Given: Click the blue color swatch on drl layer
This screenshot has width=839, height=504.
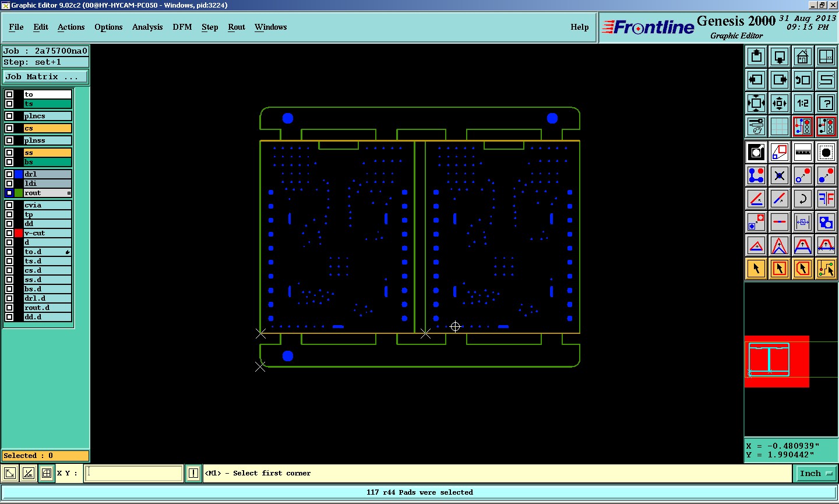Looking at the screenshot, I should pos(19,174).
